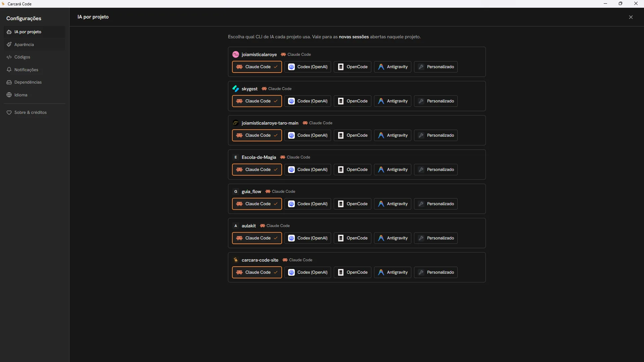Choose Codex (OpenAI) for guia_flow project

(x=308, y=204)
